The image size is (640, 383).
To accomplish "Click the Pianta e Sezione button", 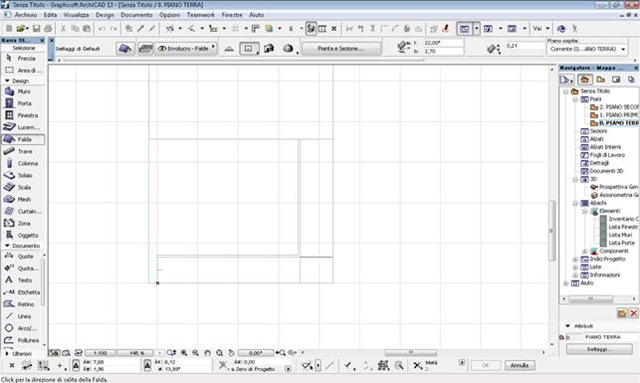I will 340,49.
